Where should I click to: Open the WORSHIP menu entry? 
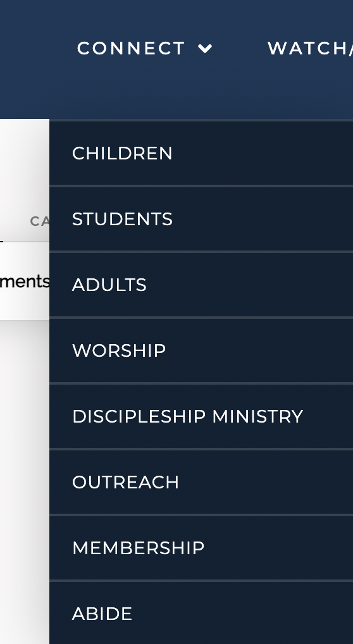[201, 350]
